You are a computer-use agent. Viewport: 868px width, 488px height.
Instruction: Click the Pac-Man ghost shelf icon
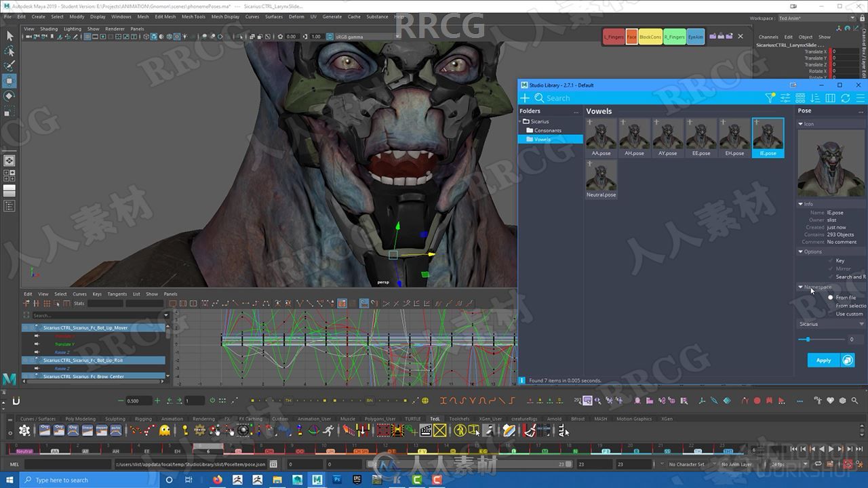(165, 430)
